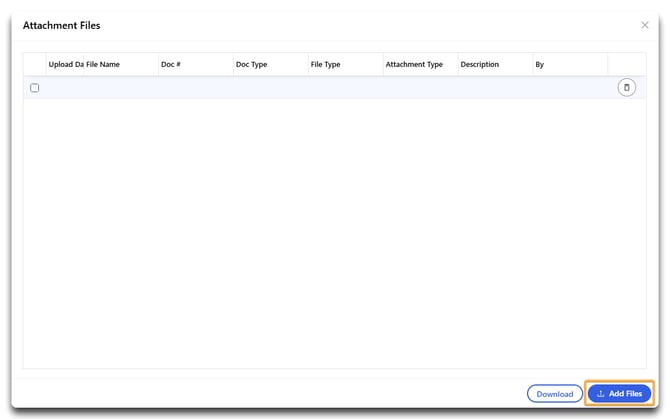Click the empty Doc Type cell in first row
Viewport: 670px width, 419px height.
coord(270,88)
